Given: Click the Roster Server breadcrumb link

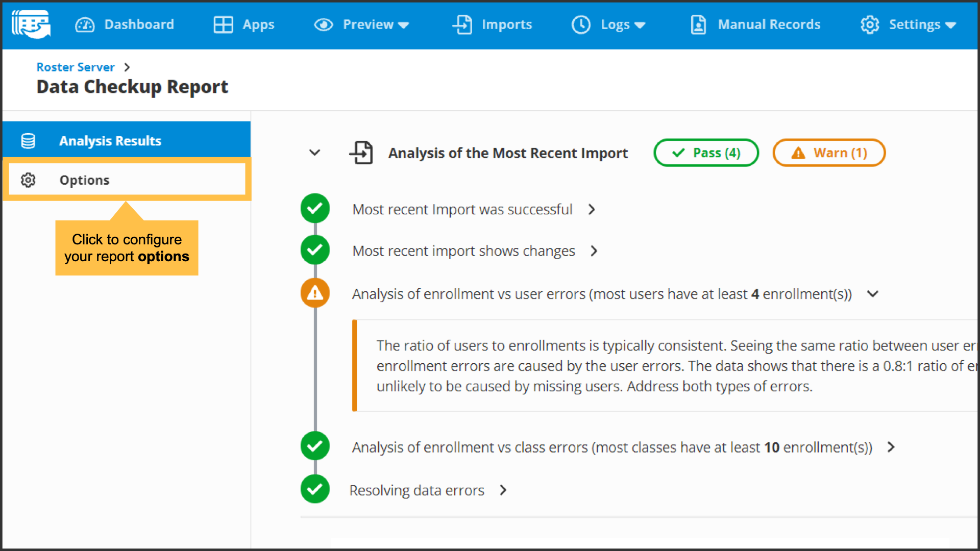Looking at the screenshot, I should 75,67.
